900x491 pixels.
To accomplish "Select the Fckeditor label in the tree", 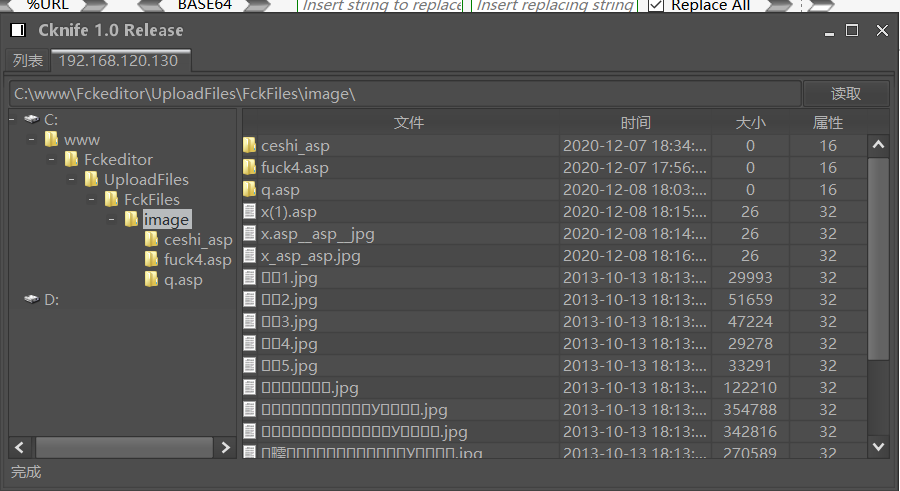I will [119, 159].
